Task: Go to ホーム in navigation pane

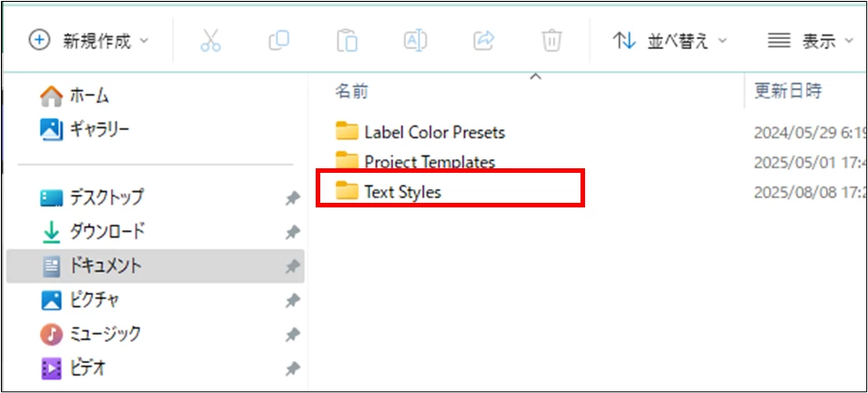Action: point(75,96)
